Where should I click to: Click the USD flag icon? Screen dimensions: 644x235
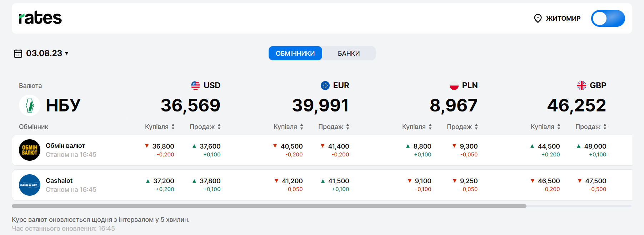(x=195, y=85)
